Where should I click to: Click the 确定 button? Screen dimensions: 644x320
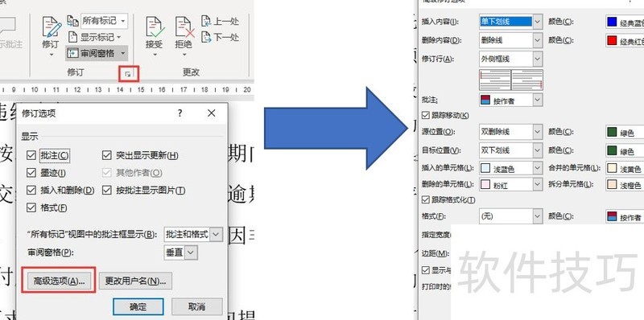tap(138, 306)
